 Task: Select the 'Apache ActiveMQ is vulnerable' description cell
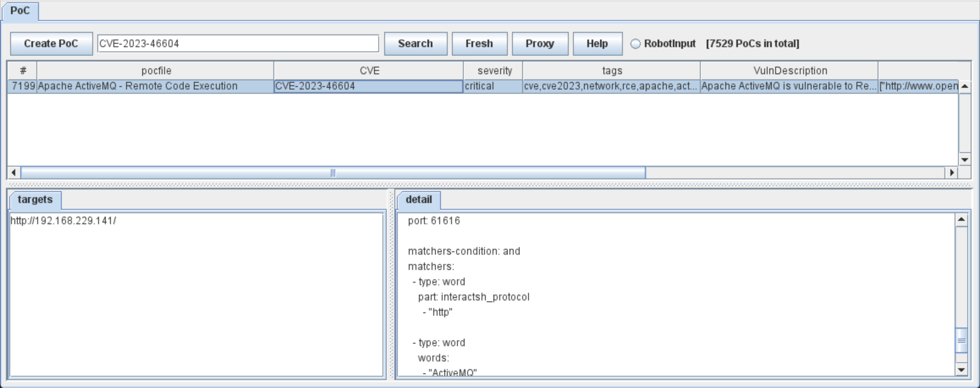tap(789, 86)
